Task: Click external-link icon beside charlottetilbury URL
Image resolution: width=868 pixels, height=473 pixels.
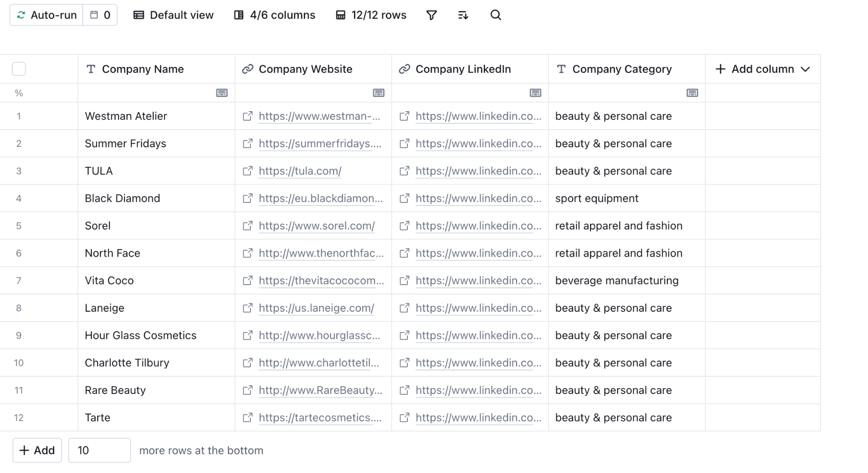Action: point(248,363)
